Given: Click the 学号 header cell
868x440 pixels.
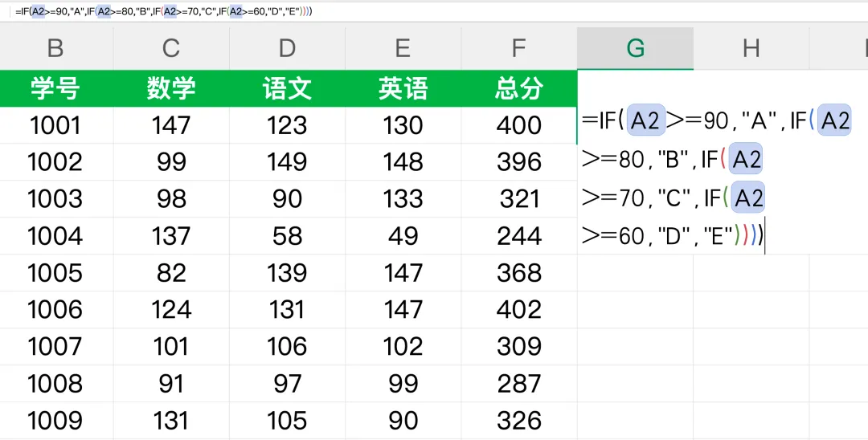Looking at the screenshot, I should pyautogui.click(x=55, y=88).
